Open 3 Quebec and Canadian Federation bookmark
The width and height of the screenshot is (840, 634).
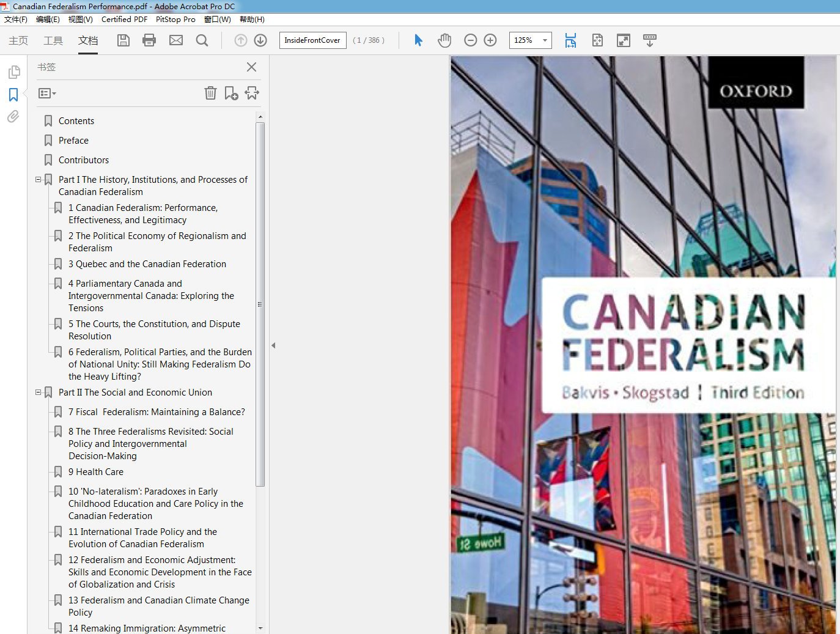[x=147, y=264]
